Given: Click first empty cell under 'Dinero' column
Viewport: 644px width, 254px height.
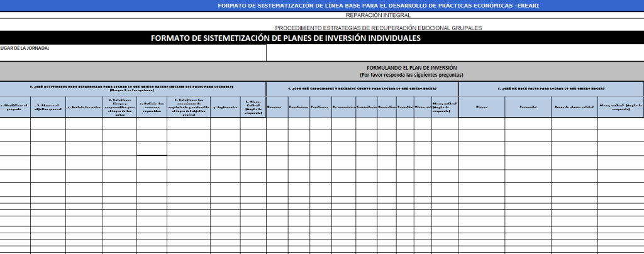Looking at the screenshot, I should [481, 124].
